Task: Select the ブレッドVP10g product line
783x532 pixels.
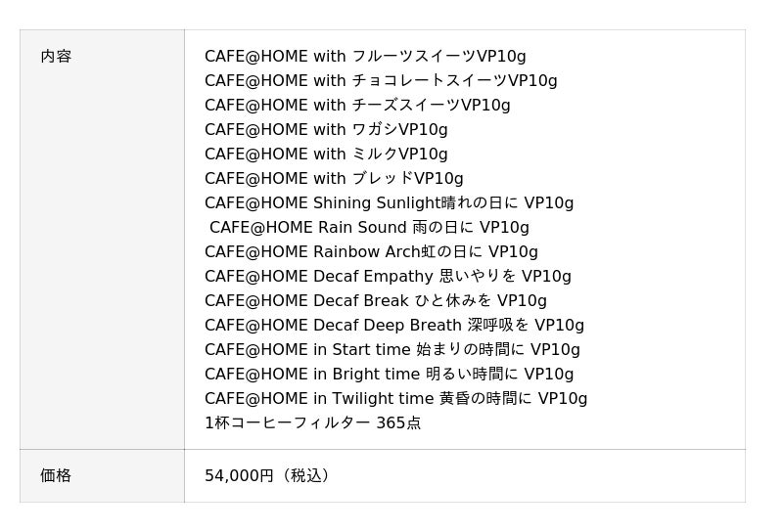Action: point(334,179)
